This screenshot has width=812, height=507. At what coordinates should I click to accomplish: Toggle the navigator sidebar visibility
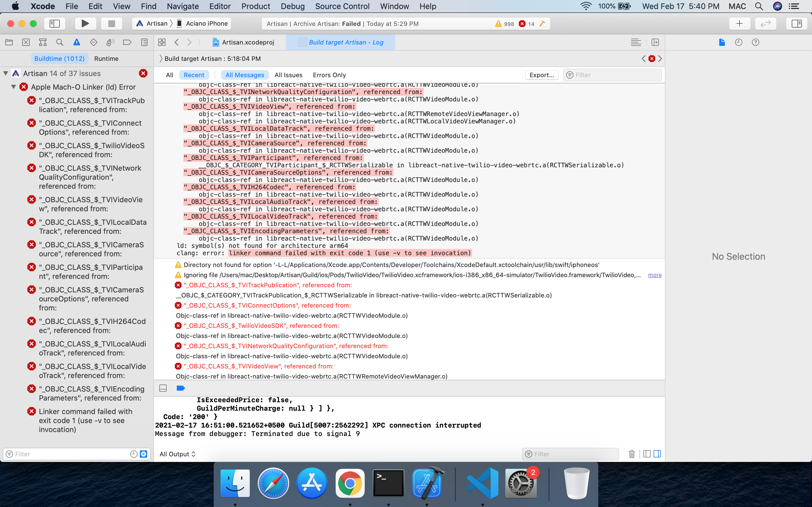point(54,23)
